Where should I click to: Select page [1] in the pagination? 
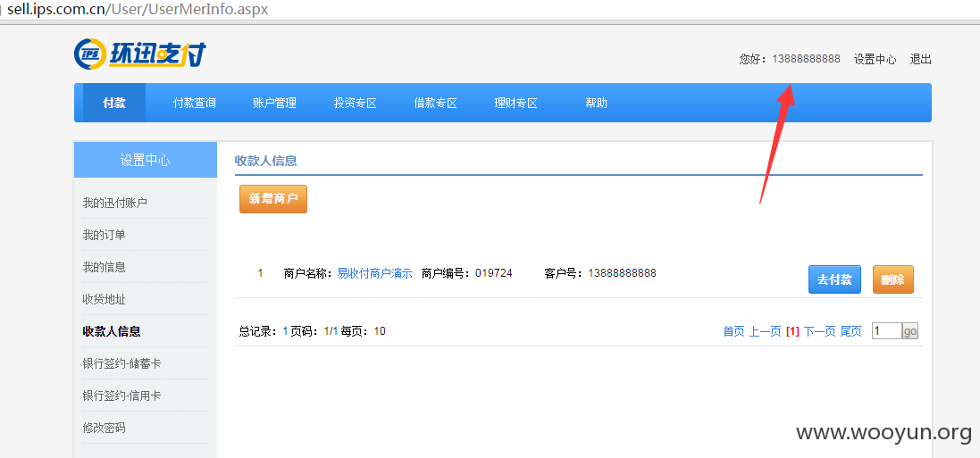(x=792, y=331)
